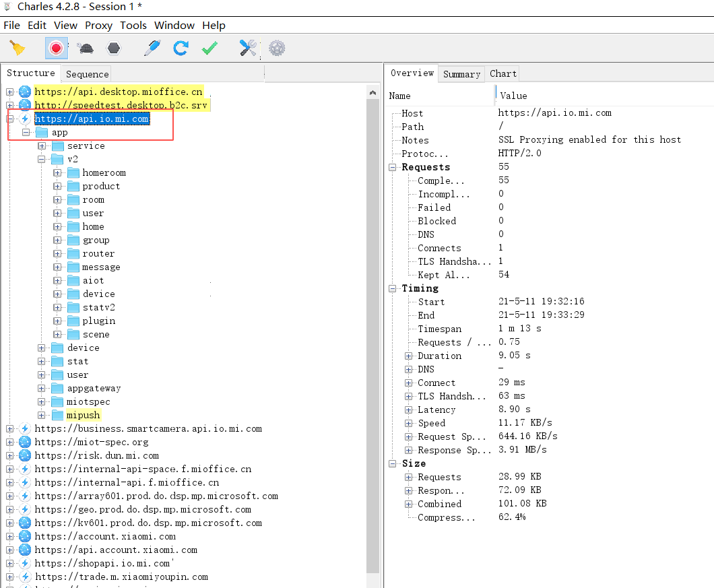Collapse the app folder
Viewport: 714px width, 588px height.
26,133
